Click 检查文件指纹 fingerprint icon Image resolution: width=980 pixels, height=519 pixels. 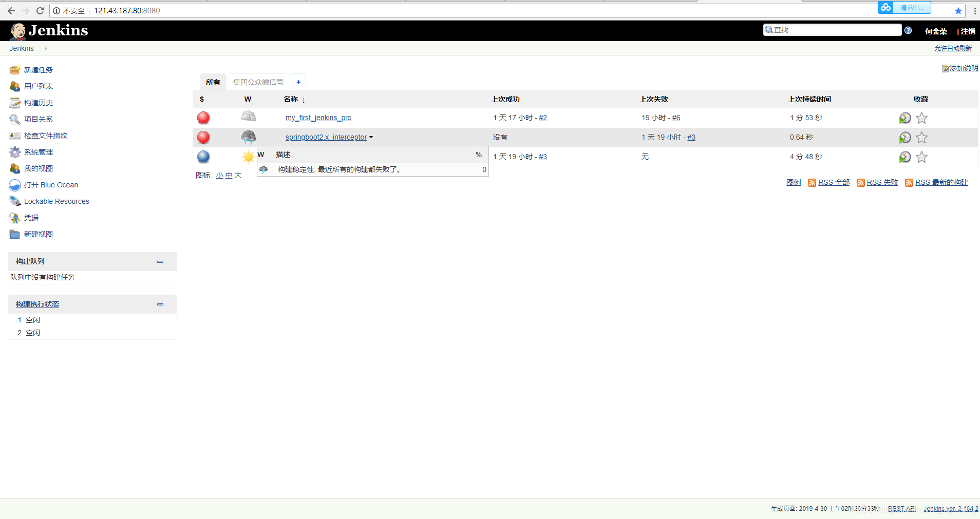[15, 136]
